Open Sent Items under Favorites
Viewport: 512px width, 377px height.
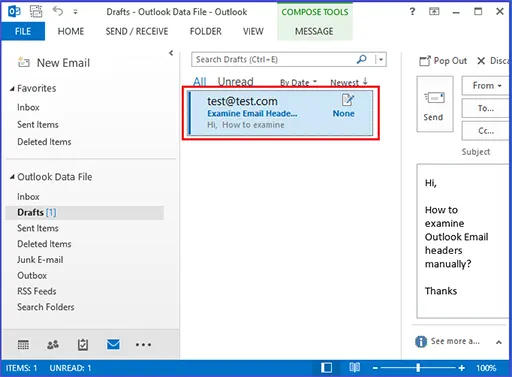click(38, 125)
